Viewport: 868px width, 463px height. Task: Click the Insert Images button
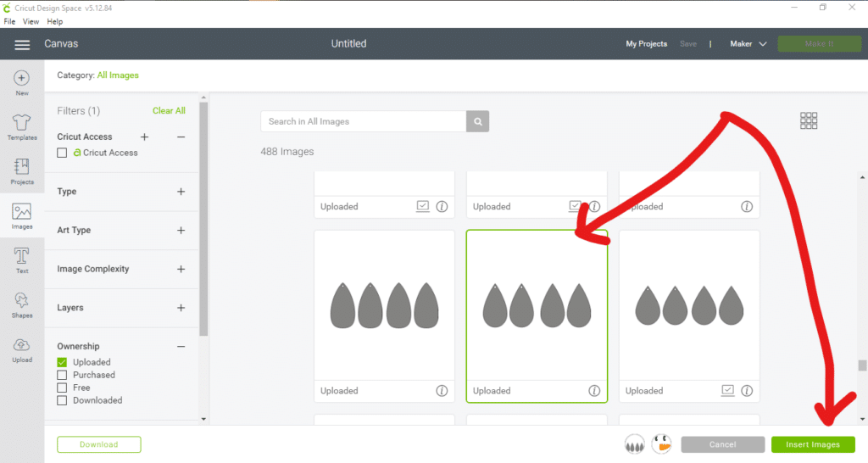[x=813, y=444]
